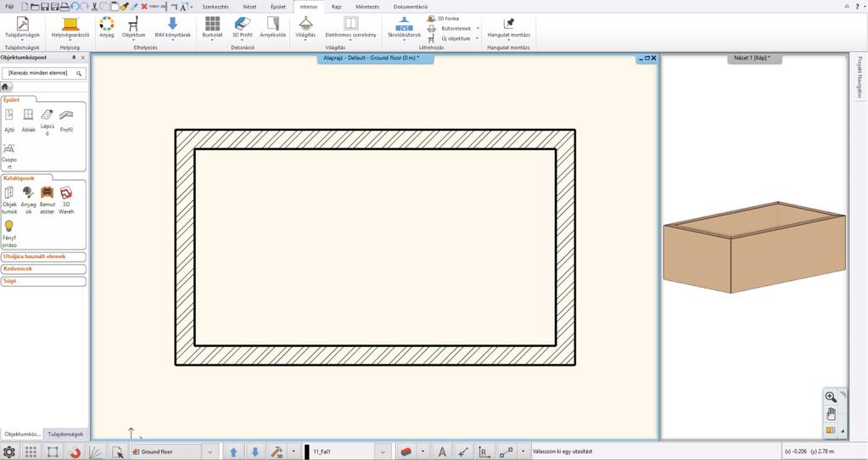868x460 pixels.
Task: Pick the Profil building element
Action: [x=66, y=121]
